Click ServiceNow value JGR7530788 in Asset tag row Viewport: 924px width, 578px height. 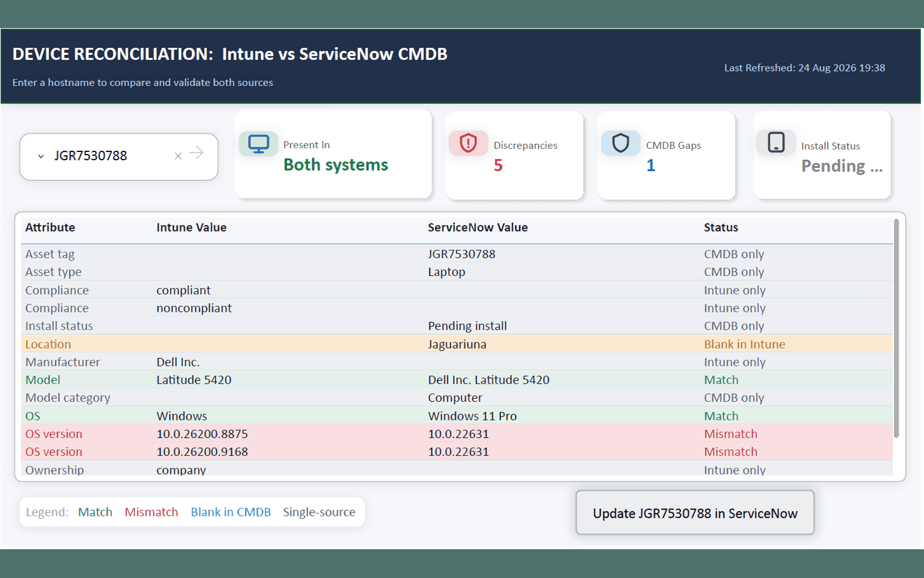click(461, 254)
